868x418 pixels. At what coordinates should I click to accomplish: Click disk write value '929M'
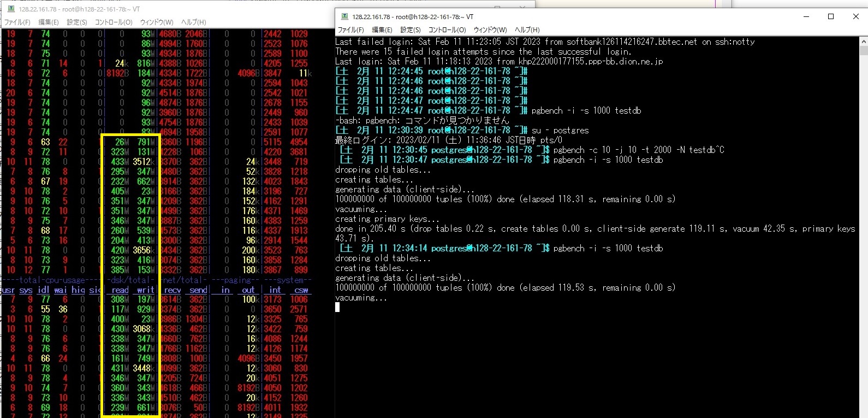point(146,309)
